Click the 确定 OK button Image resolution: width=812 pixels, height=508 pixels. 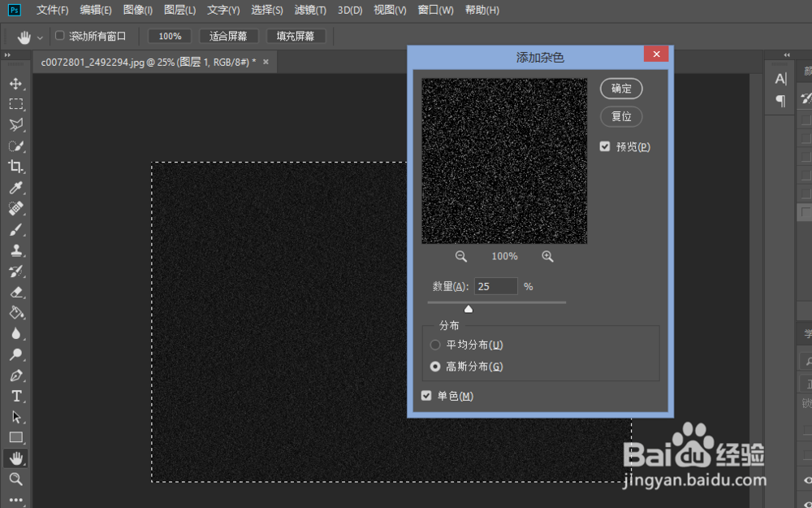point(620,89)
